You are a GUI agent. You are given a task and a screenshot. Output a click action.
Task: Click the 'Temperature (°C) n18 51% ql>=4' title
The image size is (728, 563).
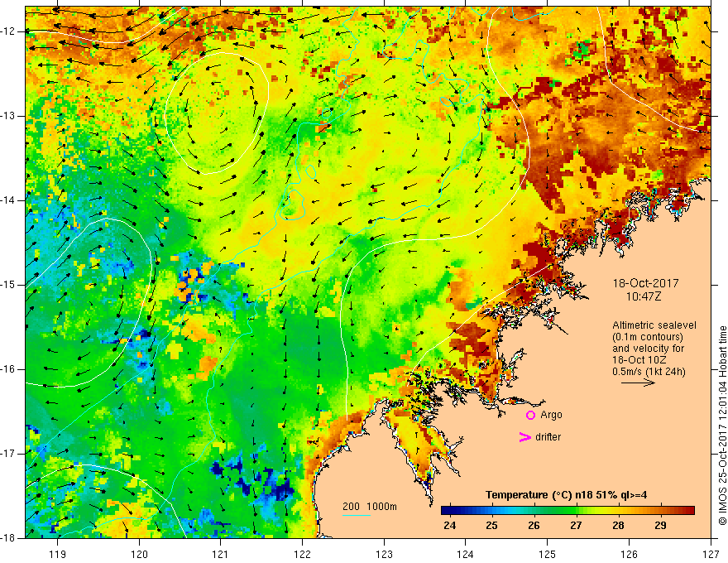coord(566,495)
